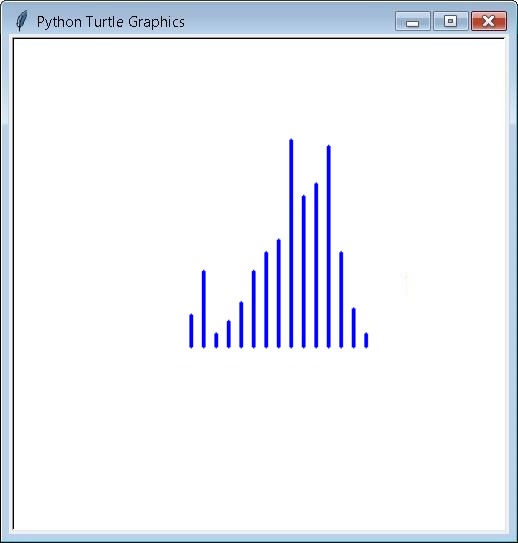Click the second-tallest blue bar
Image resolution: width=518 pixels, height=543 pixels.
[x=329, y=246]
